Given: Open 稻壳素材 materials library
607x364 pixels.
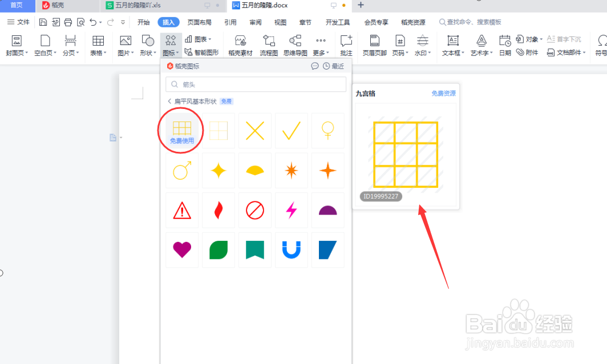Looking at the screenshot, I should coord(240,45).
